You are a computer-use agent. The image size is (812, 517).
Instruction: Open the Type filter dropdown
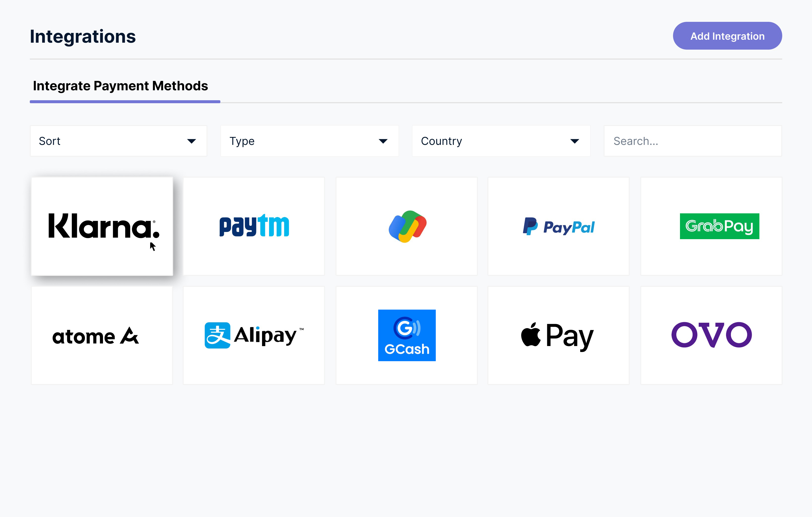tap(309, 141)
